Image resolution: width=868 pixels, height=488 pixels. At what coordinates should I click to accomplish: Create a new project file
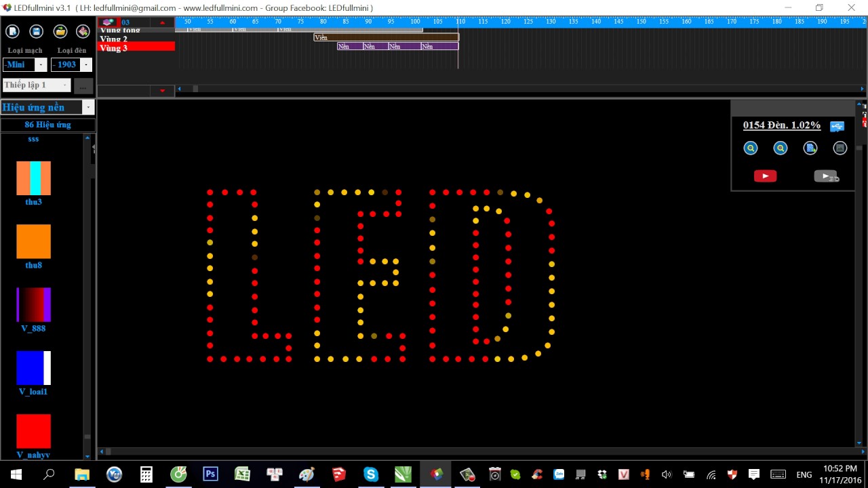14,31
